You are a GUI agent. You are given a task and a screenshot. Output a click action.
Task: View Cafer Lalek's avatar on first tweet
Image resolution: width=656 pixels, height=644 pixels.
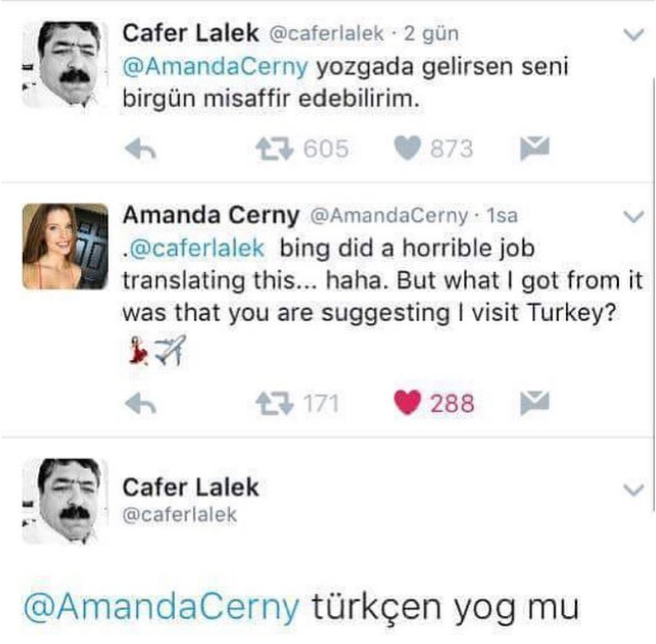tap(65, 64)
